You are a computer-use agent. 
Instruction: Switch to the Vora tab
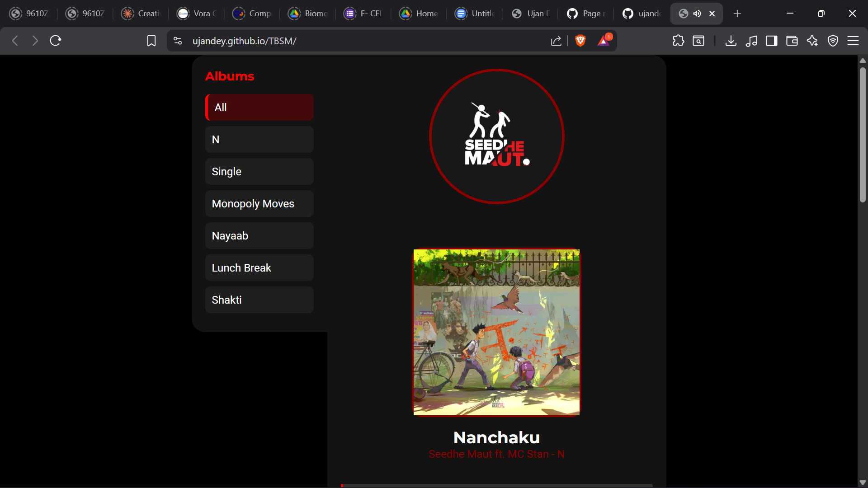[197, 14]
